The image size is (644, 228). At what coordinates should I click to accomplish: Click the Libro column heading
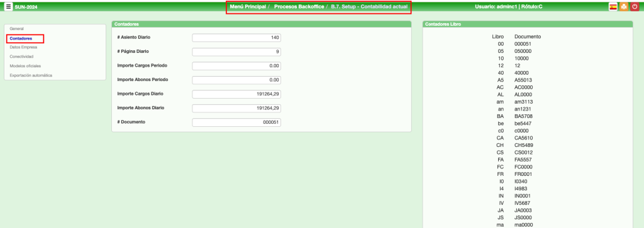tap(498, 36)
